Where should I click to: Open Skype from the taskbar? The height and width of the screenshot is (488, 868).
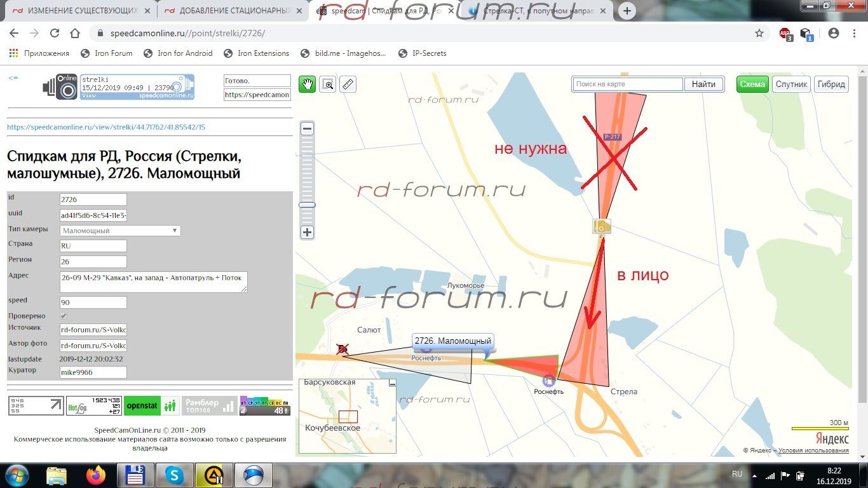coord(174,475)
